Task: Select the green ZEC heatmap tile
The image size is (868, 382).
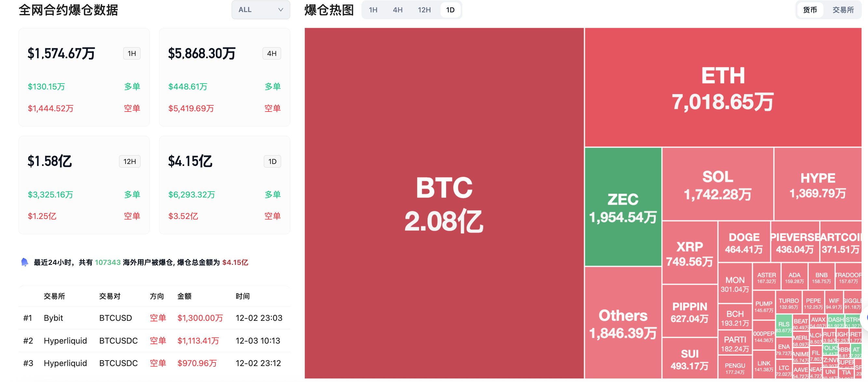Action: (x=623, y=207)
